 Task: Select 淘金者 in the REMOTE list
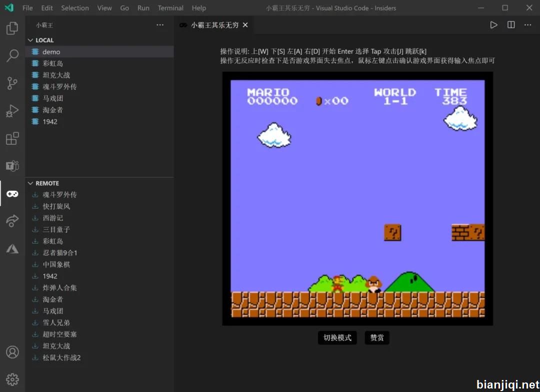coord(100,299)
